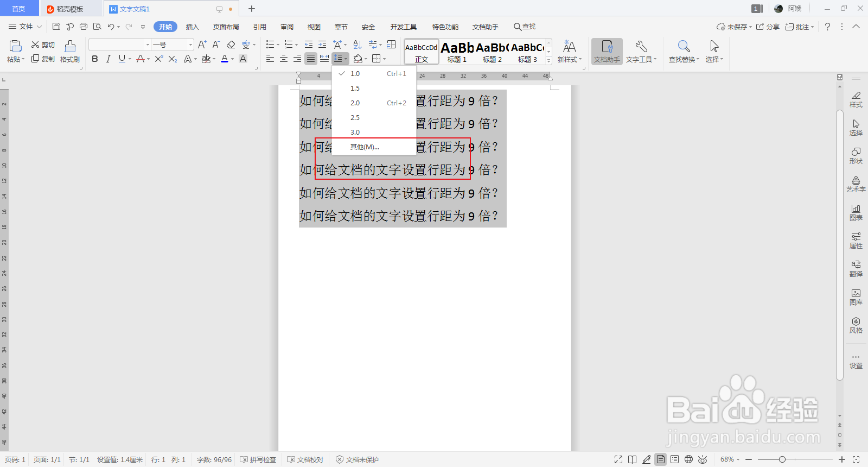Click the Superscript X² icon
This screenshot has width=868, height=467.
(x=158, y=59)
